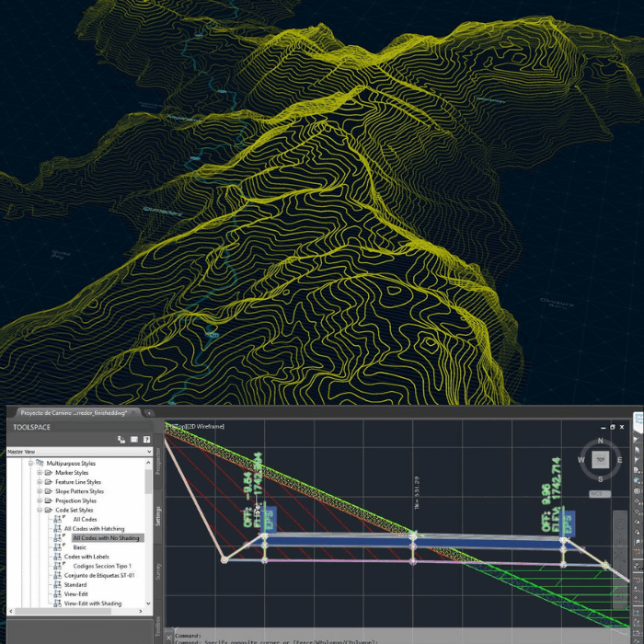
Task: Expand the Projection Styles node
Action: (x=40, y=500)
